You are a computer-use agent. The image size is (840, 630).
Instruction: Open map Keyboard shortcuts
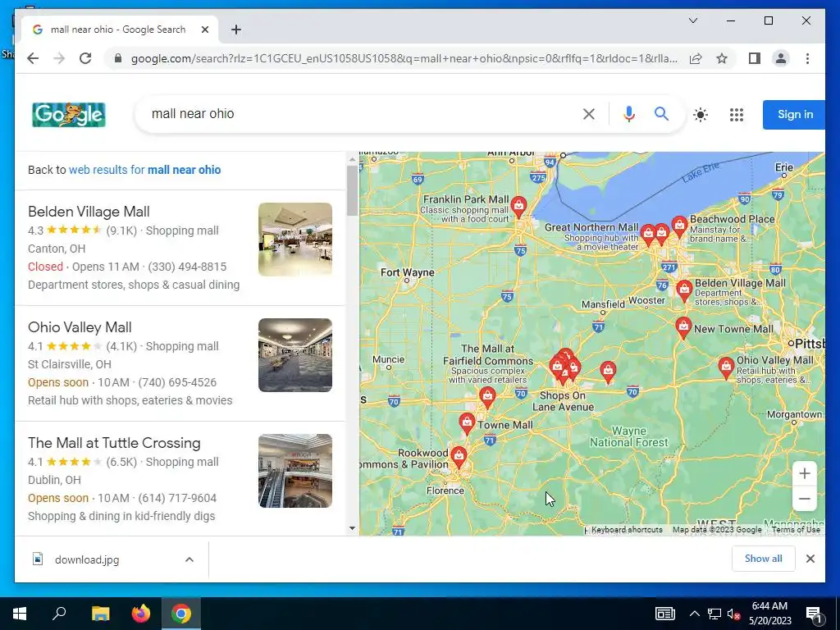tap(627, 530)
